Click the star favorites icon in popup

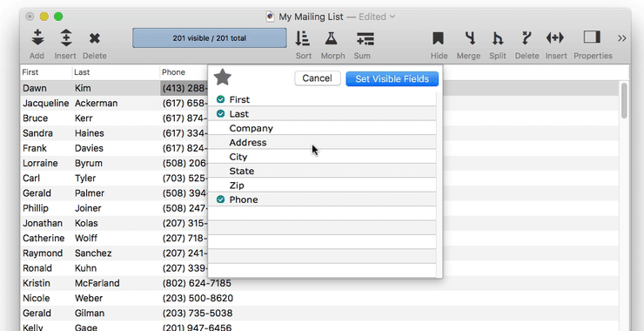tap(223, 78)
